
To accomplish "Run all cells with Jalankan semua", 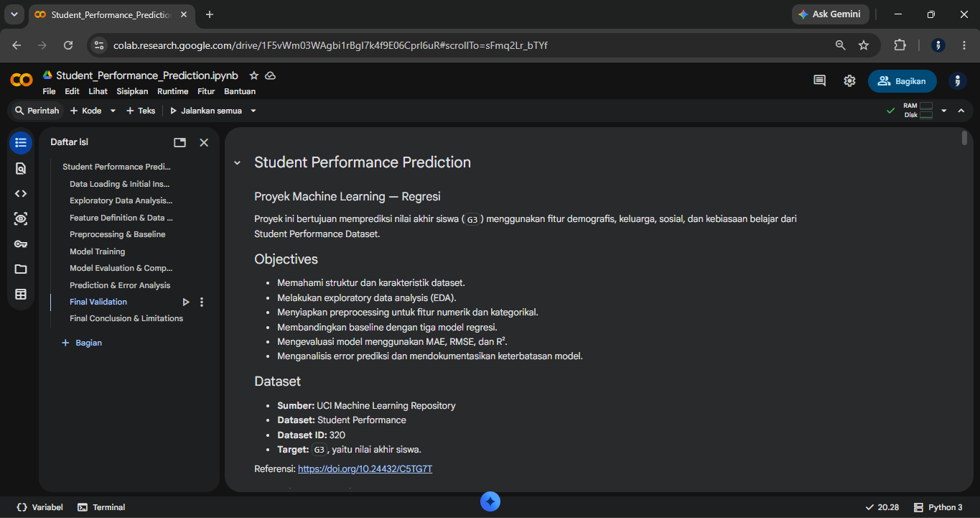I will tap(206, 111).
